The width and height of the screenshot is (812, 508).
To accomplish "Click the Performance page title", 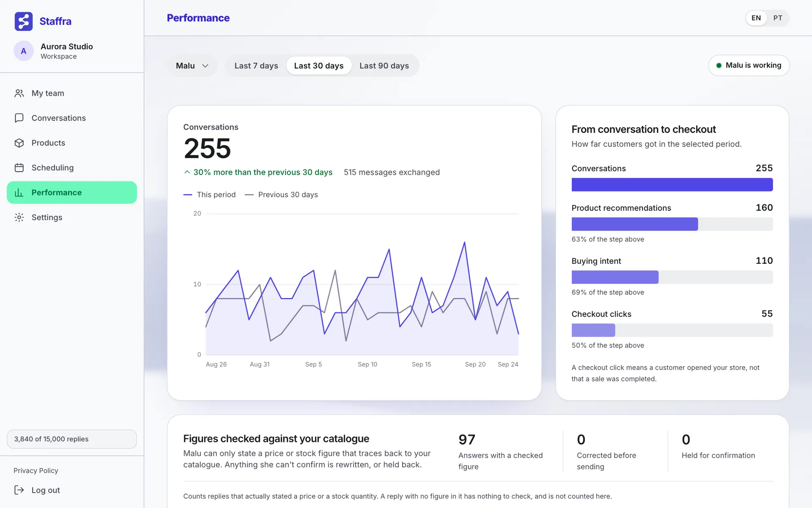I will click(198, 18).
